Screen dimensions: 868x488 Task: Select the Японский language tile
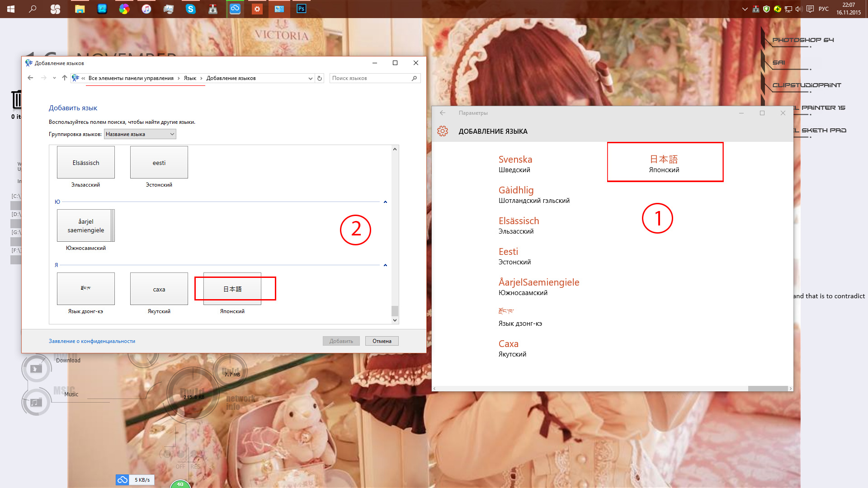point(232,289)
